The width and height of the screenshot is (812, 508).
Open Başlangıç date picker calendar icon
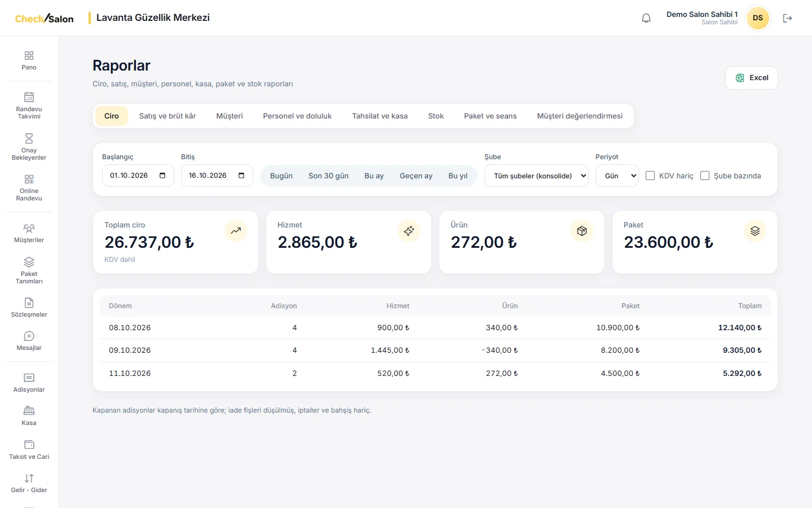click(x=162, y=176)
